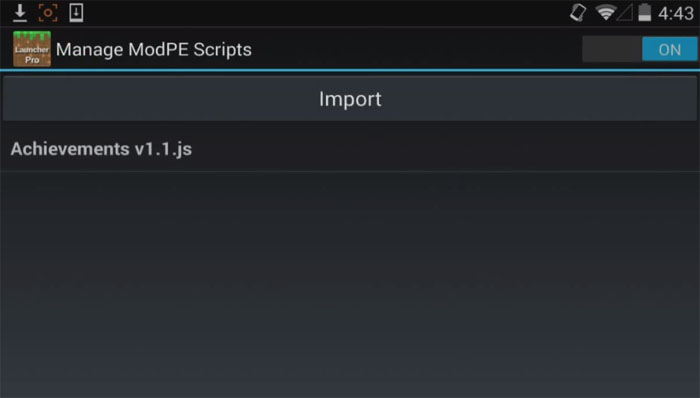This screenshot has height=398, width=700.
Task: Tap the device install notification icon
Action: coord(76,12)
